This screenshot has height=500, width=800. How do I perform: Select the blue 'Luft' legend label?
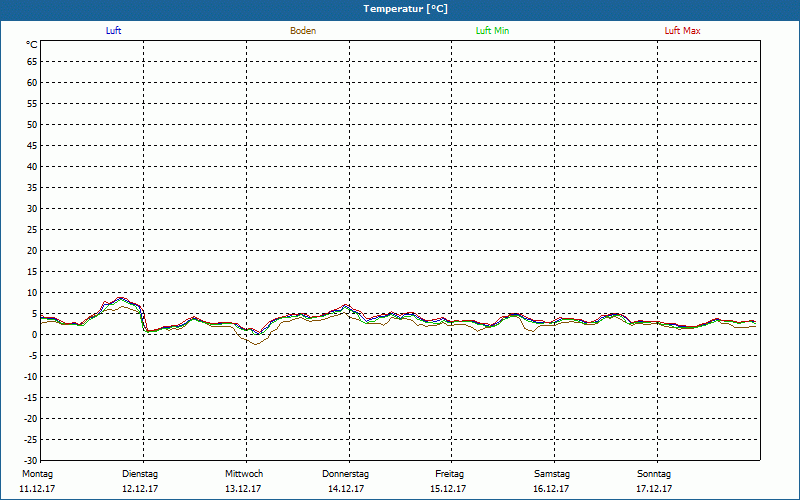tap(113, 31)
